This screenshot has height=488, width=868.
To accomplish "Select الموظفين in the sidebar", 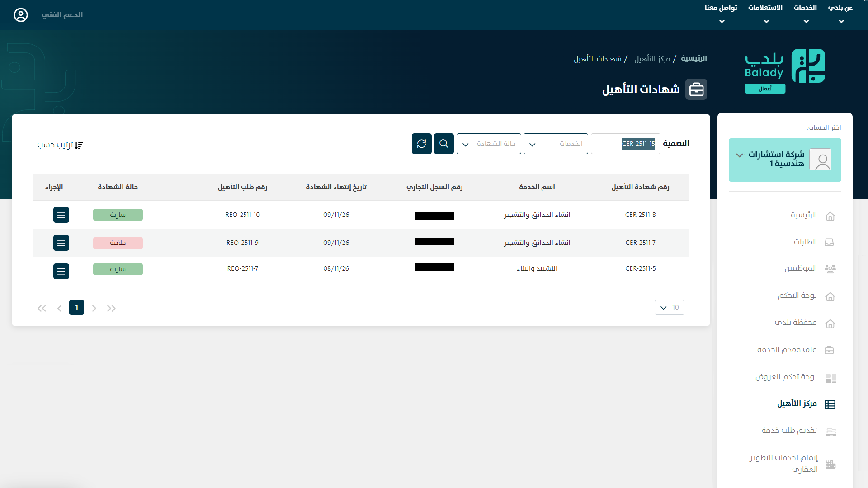I will click(x=800, y=268).
